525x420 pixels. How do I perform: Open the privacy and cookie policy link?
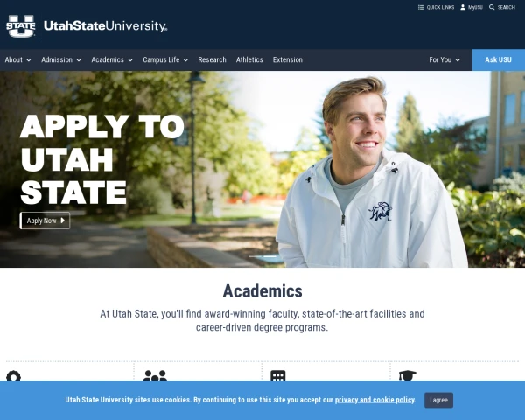[374, 400]
